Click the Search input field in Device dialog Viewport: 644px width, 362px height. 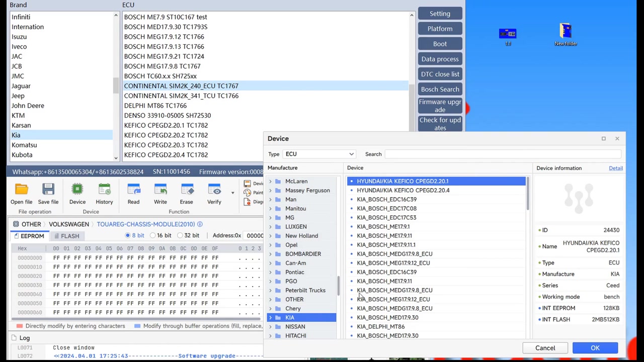(503, 154)
